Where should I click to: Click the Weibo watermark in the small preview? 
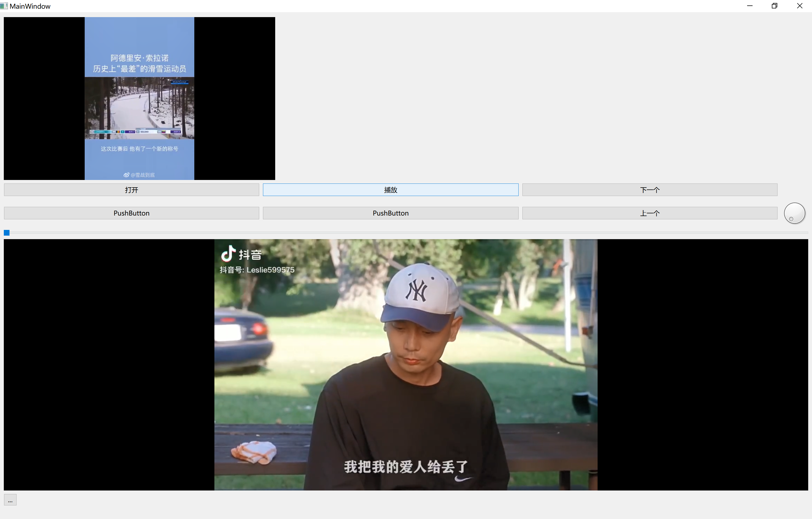coord(139,175)
